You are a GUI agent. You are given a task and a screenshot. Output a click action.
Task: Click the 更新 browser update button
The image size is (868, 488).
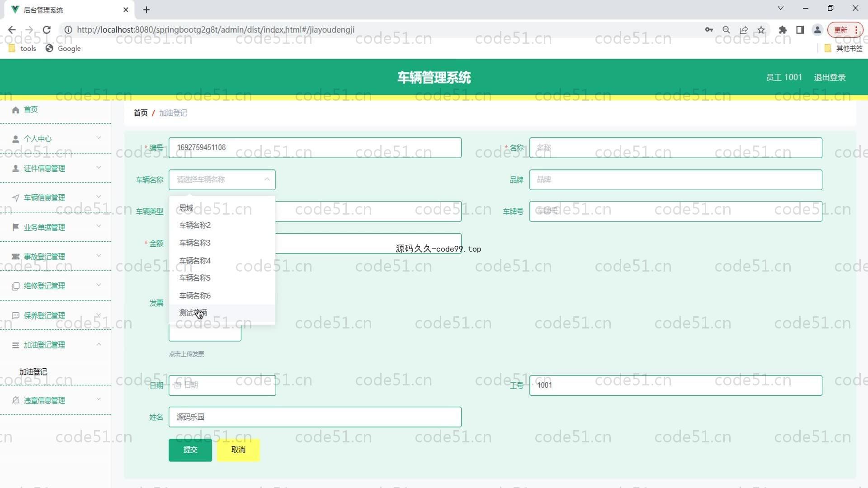[845, 30]
